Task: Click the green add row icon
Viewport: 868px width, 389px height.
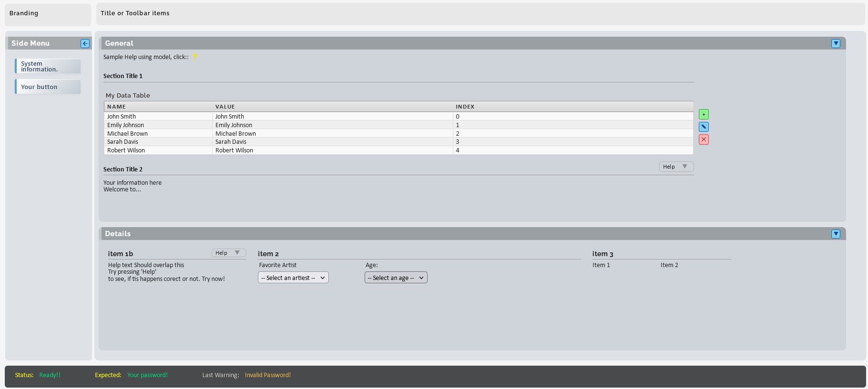Action: (x=704, y=114)
